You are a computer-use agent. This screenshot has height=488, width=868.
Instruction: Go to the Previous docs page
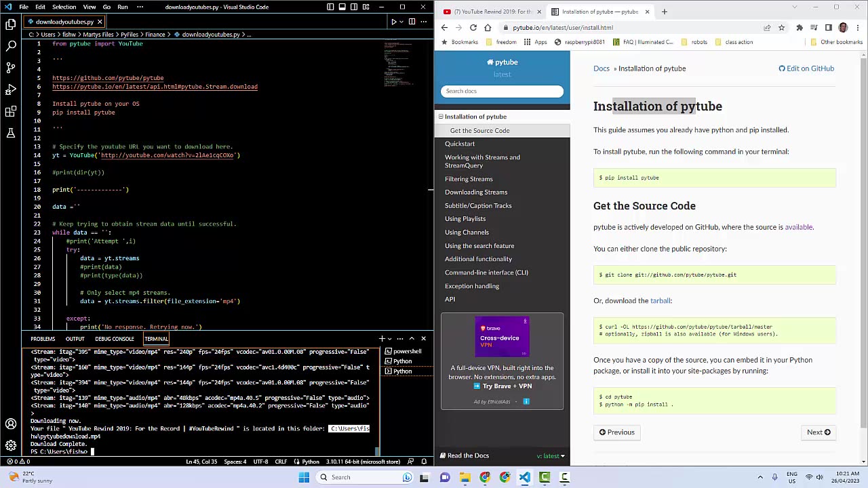click(616, 432)
